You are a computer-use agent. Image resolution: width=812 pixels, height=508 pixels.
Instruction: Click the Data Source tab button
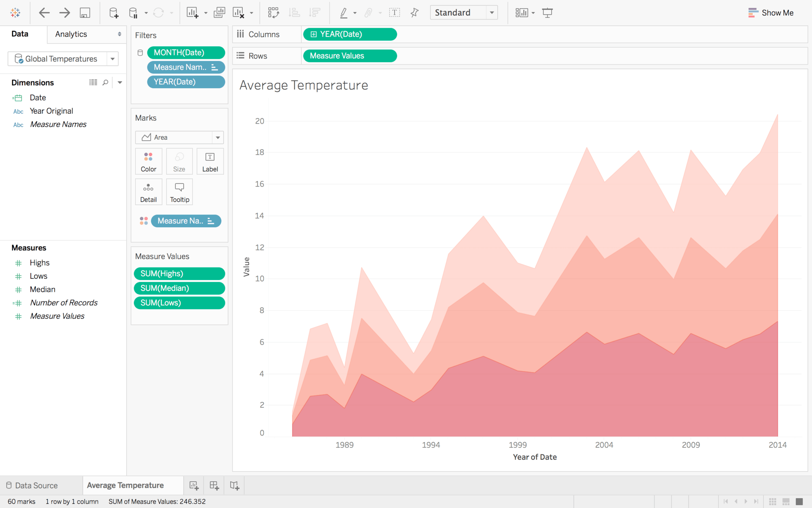click(36, 484)
